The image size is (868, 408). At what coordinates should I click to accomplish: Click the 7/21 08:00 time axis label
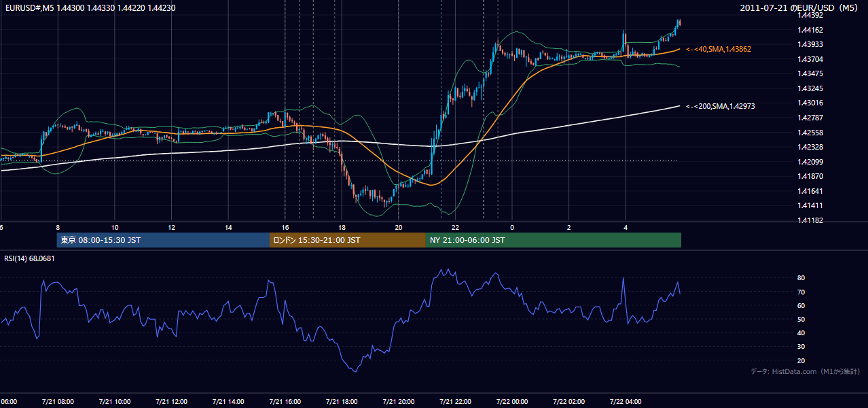click(x=58, y=402)
